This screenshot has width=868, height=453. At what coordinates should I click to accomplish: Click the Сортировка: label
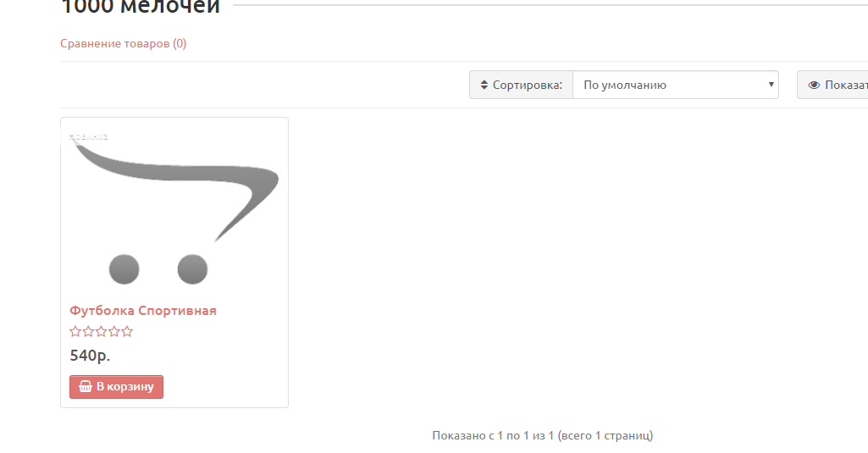527,85
